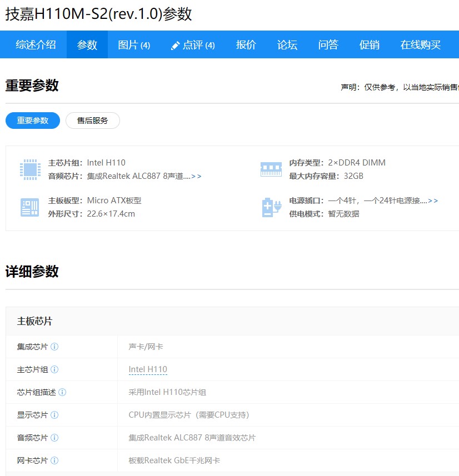Open the info icon beside 网卡芯片
459x476 pixels.
click(x=54, y=460)
